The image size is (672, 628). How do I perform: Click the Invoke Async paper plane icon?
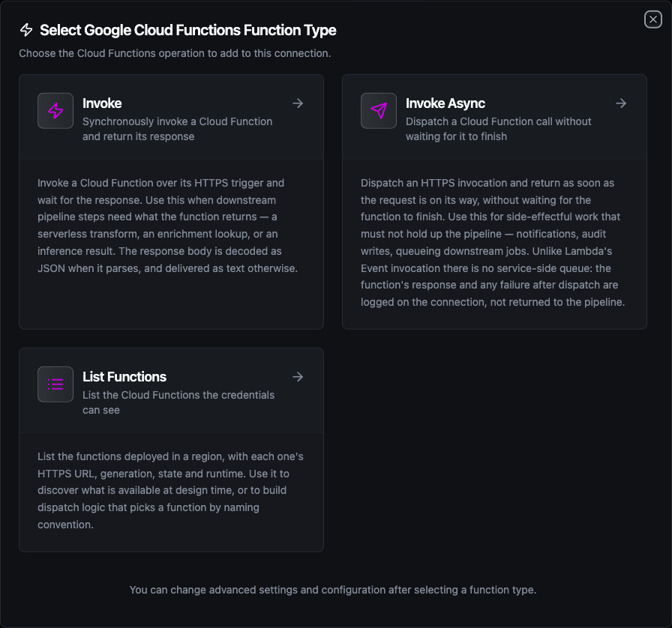[379, 111]
